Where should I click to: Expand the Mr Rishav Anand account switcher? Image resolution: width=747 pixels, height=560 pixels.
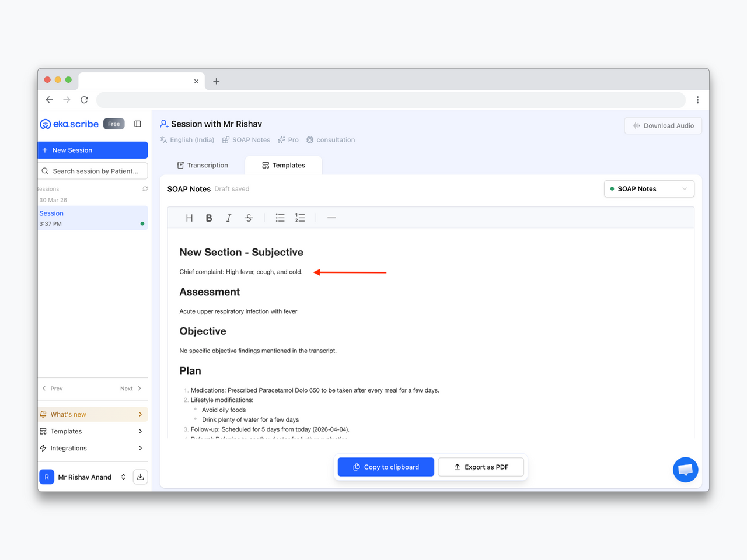[x=123, y=477]
